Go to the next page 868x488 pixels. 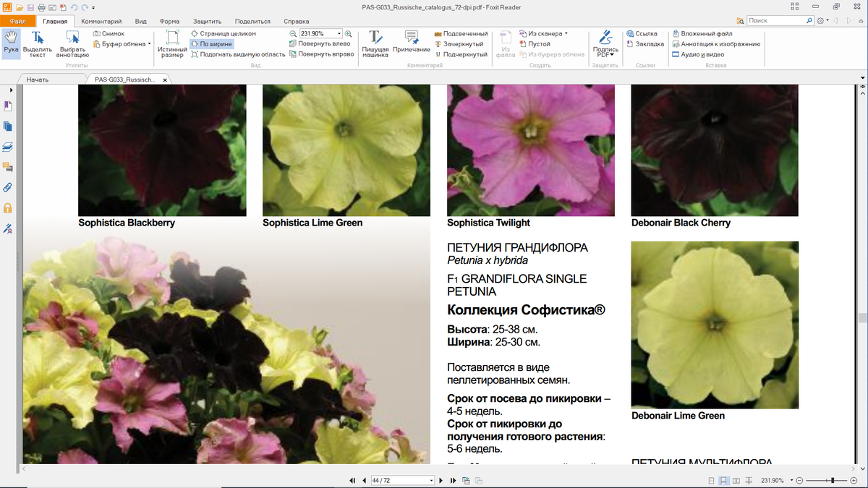point(443,481)
